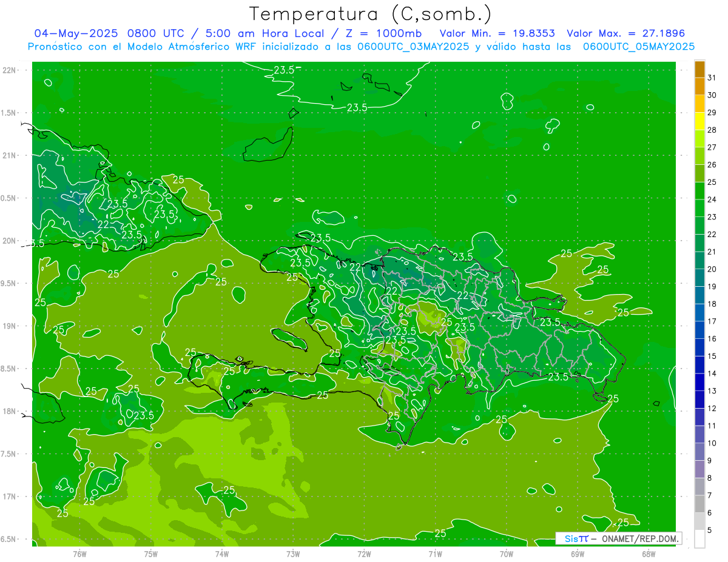Viewport: 728px width, 562px height.
Task: Click the '5' label on the colorbar
Action: [x=710, y=530]
